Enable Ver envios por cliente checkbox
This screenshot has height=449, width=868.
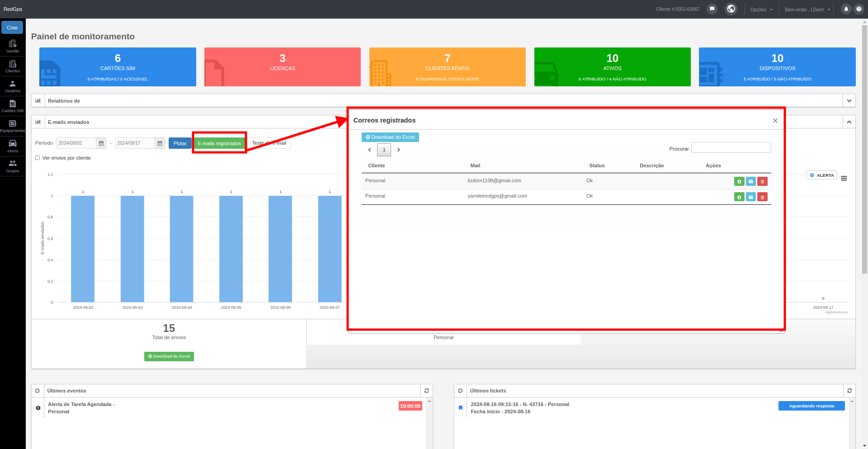click(x=38, y=158)
